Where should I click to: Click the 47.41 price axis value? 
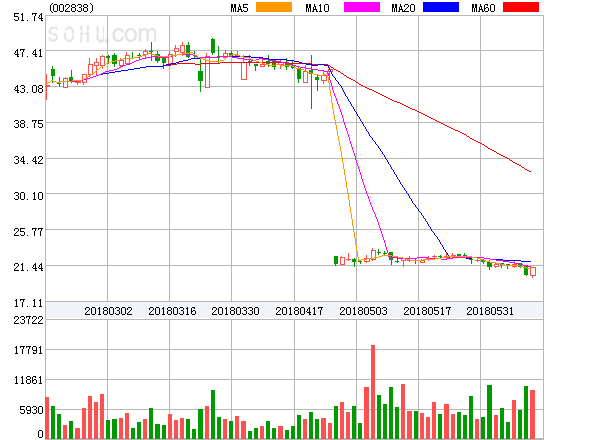coord(28,53)
